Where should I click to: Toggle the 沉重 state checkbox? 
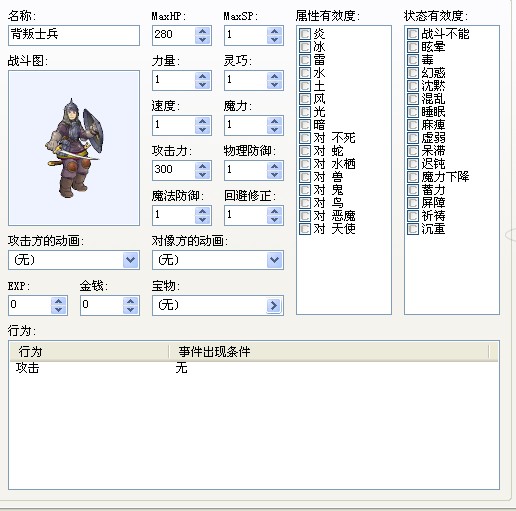[x=413, y=229]
